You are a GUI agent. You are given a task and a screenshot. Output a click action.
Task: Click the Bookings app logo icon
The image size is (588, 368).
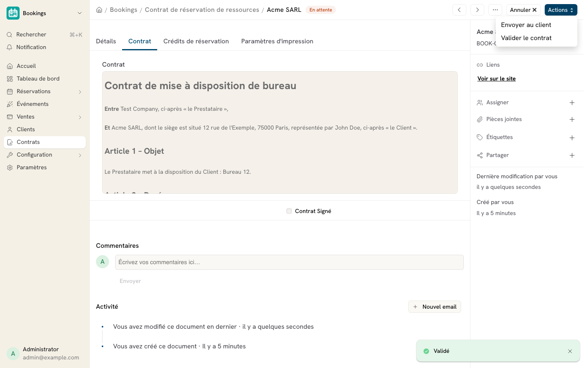click(13, 13)
